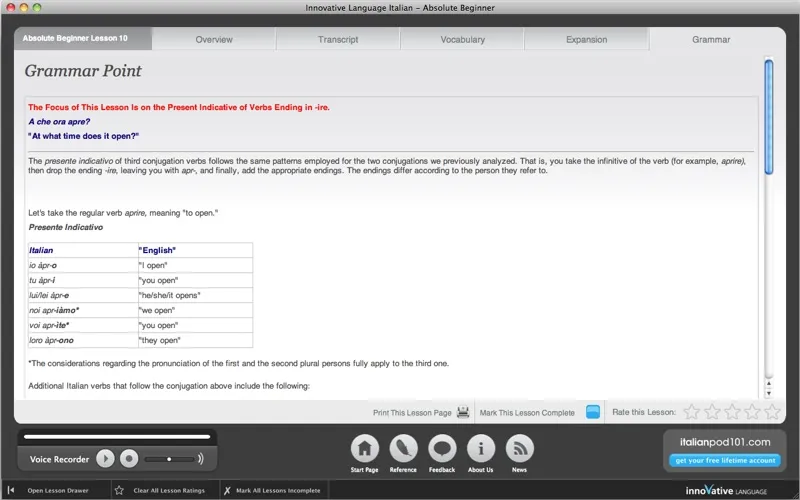Switch to the Transcript tab
800x500 pixels.
click(x=338, y=40)
